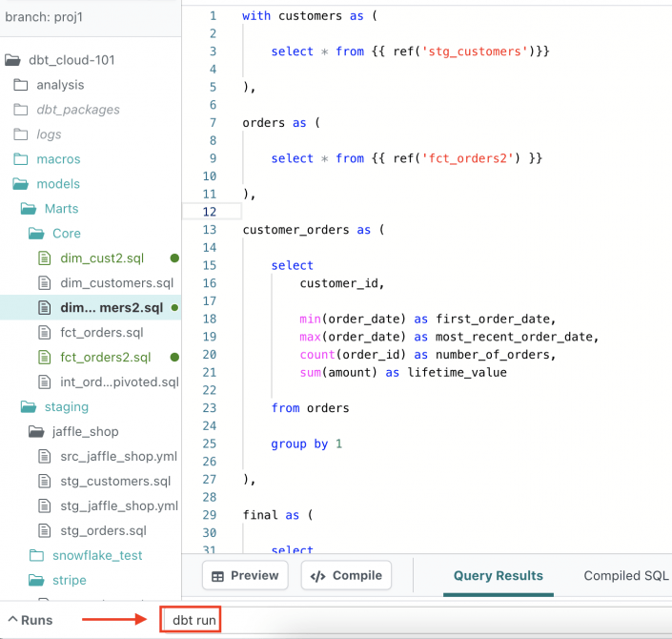Click the Preview button
This screenshot has width=672, height=639.
click(x=245, y=576)
